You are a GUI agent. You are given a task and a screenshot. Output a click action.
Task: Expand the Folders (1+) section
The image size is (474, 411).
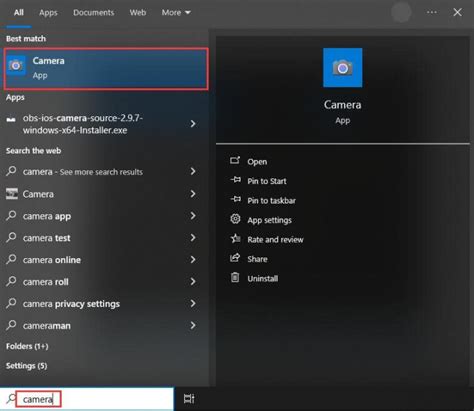27,346
